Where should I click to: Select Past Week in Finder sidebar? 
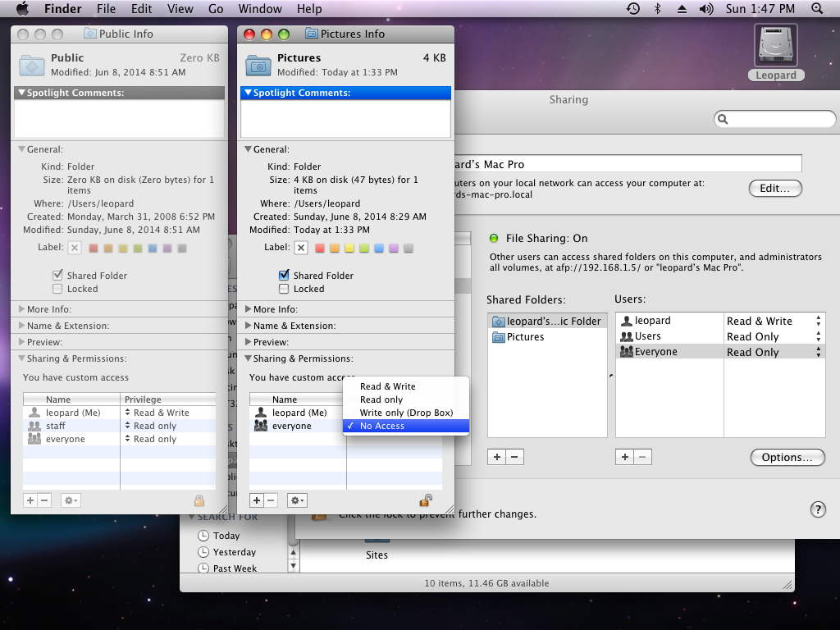click(x=235, y=568)
